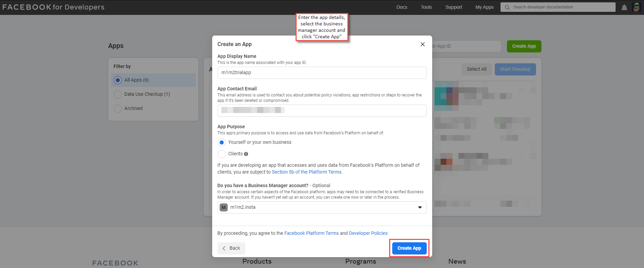The height and width of the screenshot is (268, 644).
Task: Open the Support menu
Action: pos(453,7)
